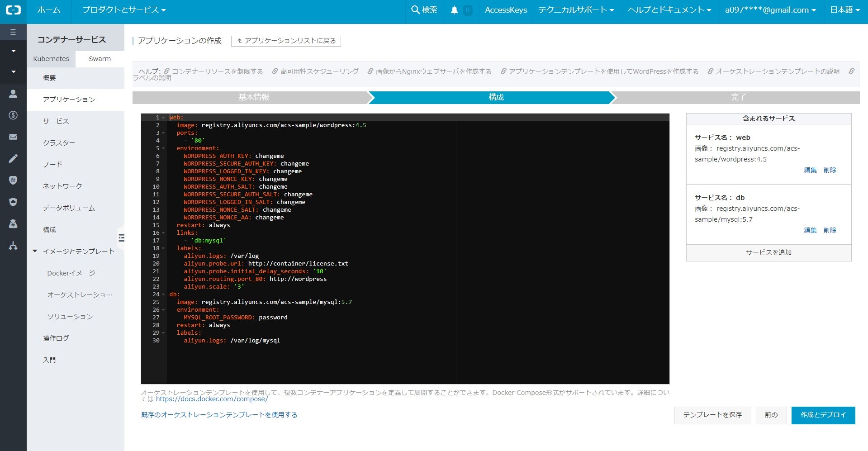Screen dimensions: 868x451
Task: Fold the web: block at line 1
Action: pos(163,118)
